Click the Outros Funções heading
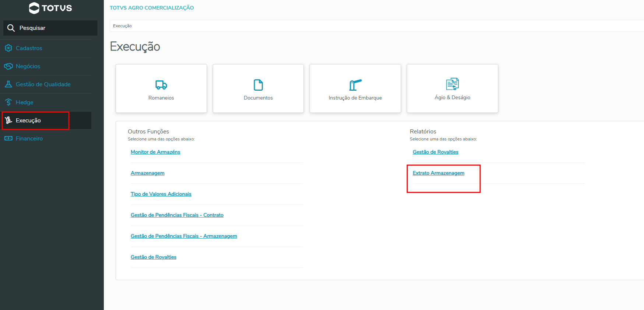Screen dimensions: 644x310 point(148,131)
